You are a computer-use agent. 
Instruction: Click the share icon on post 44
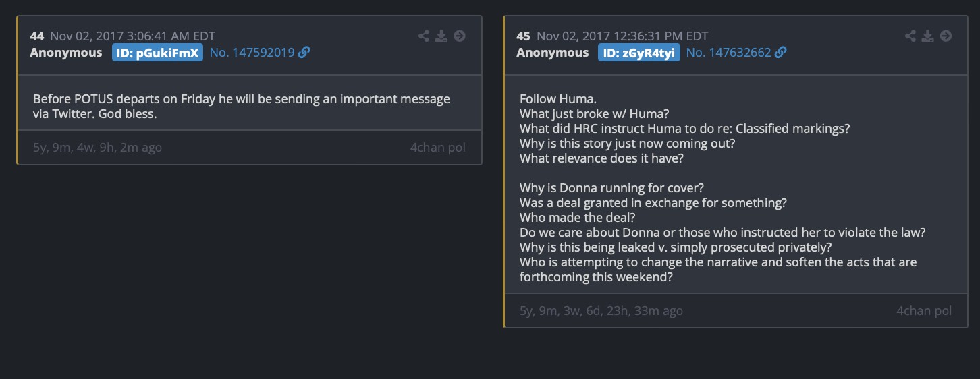423,36
